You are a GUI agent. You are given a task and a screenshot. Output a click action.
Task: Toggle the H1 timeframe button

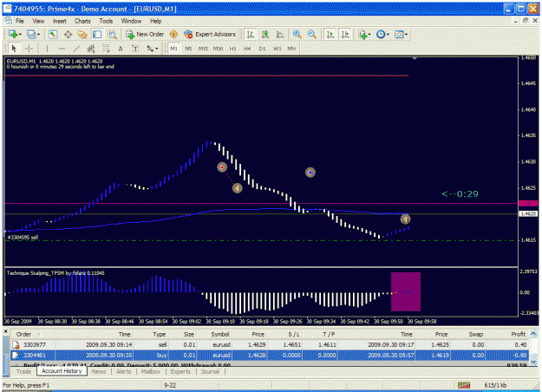click(x=232, y=49)
